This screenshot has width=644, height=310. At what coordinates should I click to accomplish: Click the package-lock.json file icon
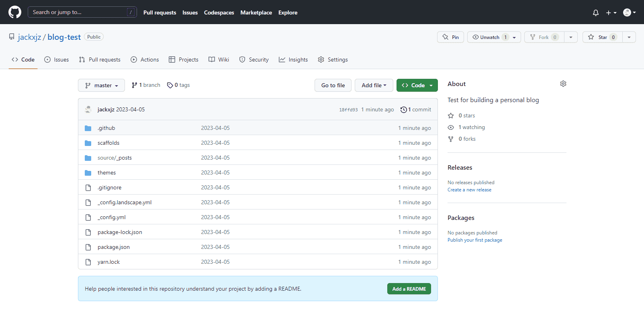(88, 232)
